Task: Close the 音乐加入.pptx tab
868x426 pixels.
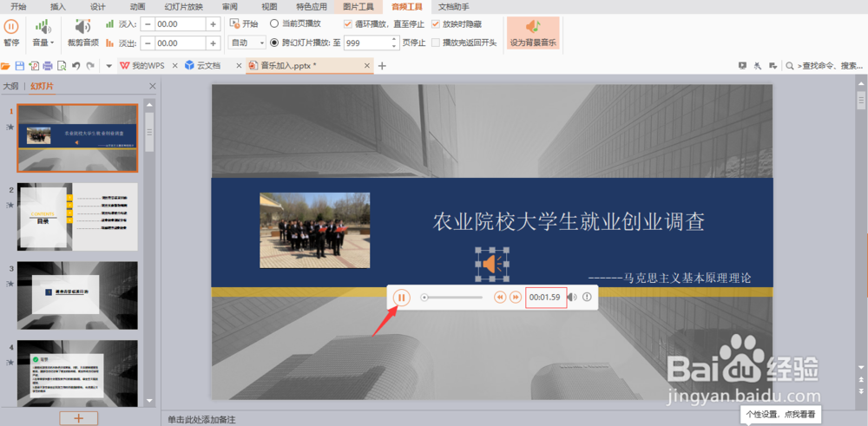Action: 367,66
